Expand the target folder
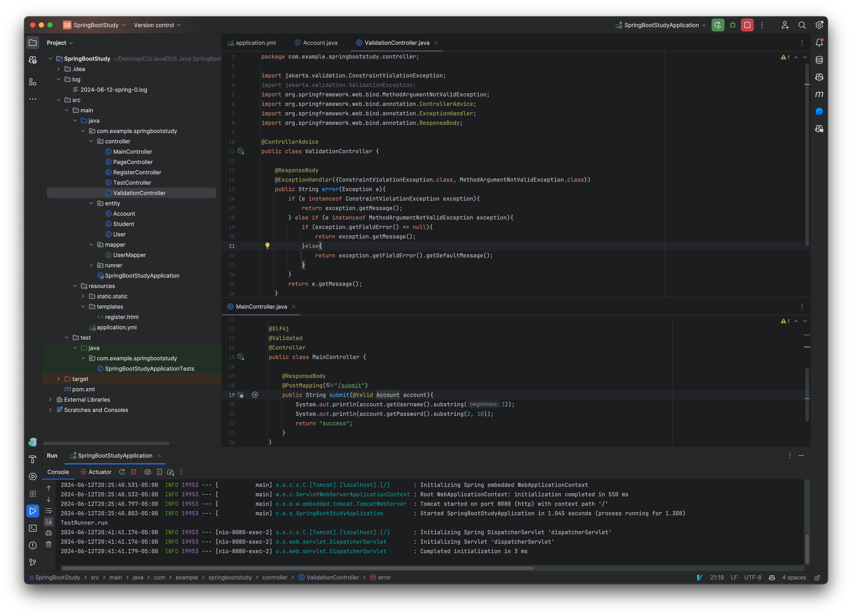Screen dimensions: 852x616 [59, 379]
